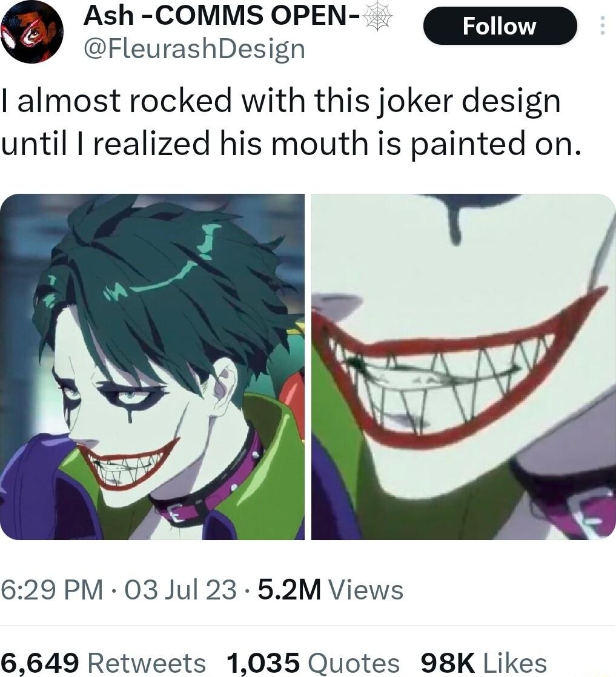View the 6,649 Retweets list
This screenshot has height=677, width=616.
click(39, 662)
